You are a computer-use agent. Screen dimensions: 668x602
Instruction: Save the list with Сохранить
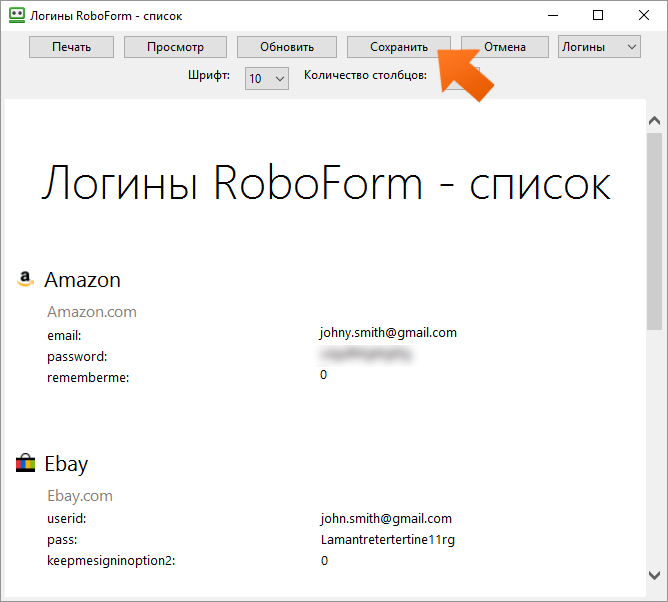(399, 47)
